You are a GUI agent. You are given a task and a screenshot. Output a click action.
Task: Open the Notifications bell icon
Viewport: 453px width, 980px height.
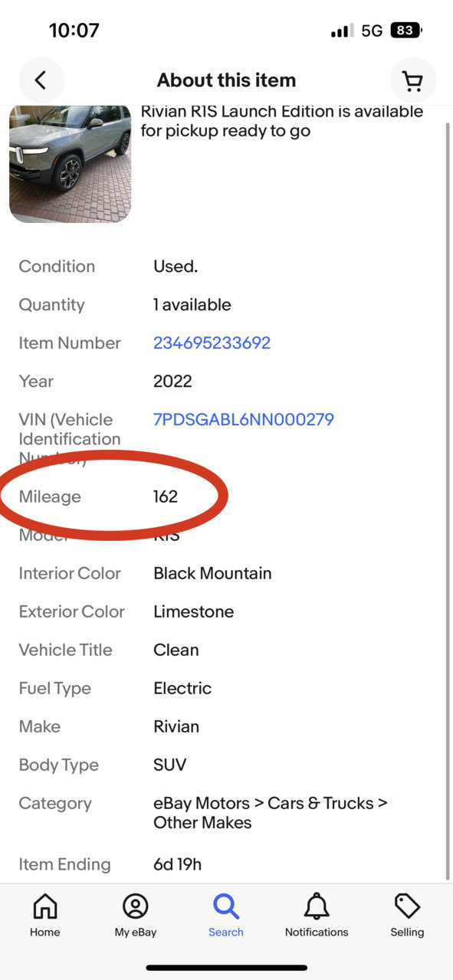(x=317, y=906)
